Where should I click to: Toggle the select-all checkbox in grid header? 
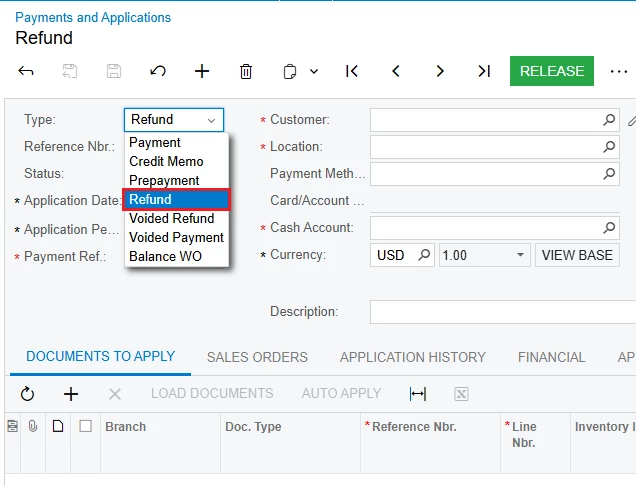coord(85,426)
